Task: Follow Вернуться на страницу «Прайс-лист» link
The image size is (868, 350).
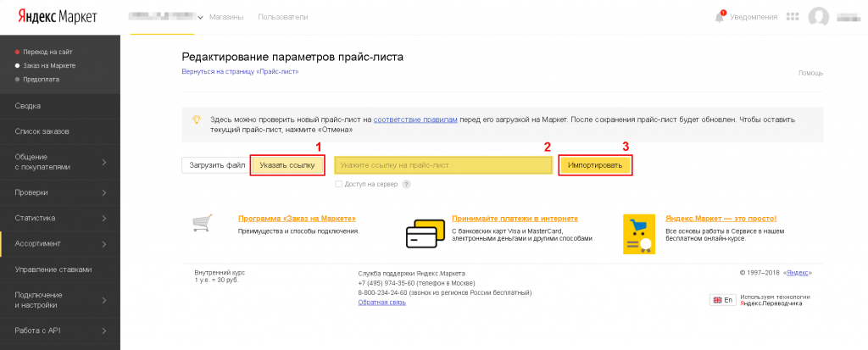Action: coord(240,71)
